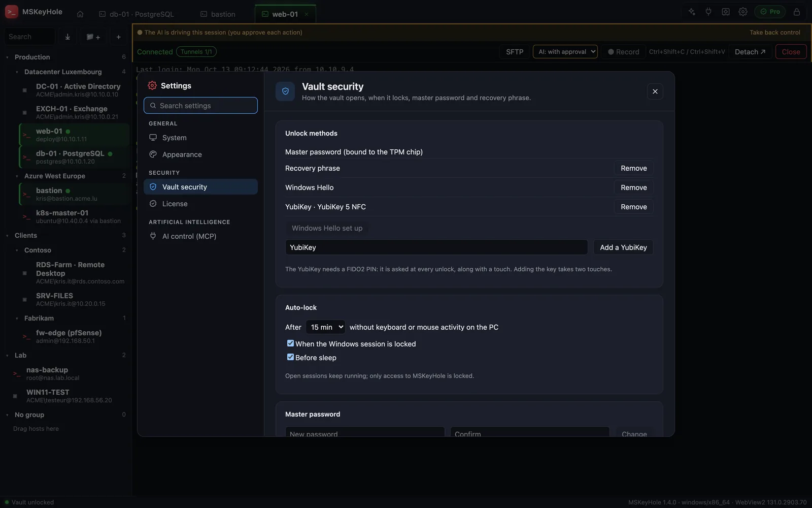The height and width of the screenshot is (508, 812).
Task: Close the Settings dialog with X
Action: [x=655, y=91]
